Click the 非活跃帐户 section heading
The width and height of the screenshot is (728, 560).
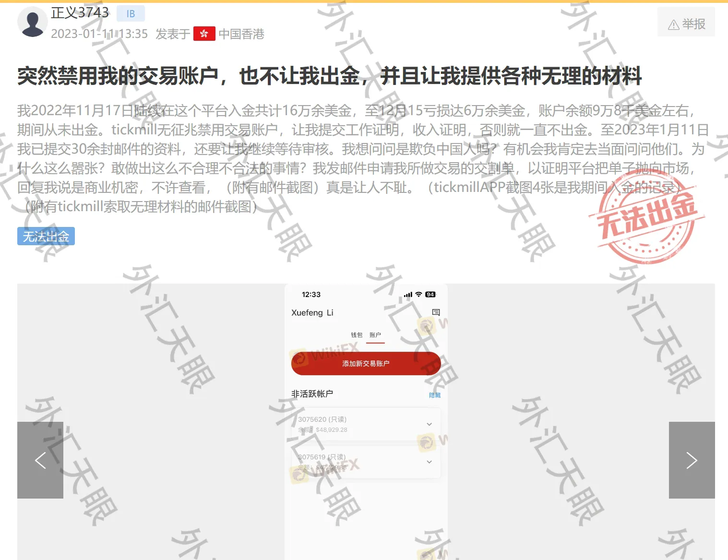(x=312, y=393)
